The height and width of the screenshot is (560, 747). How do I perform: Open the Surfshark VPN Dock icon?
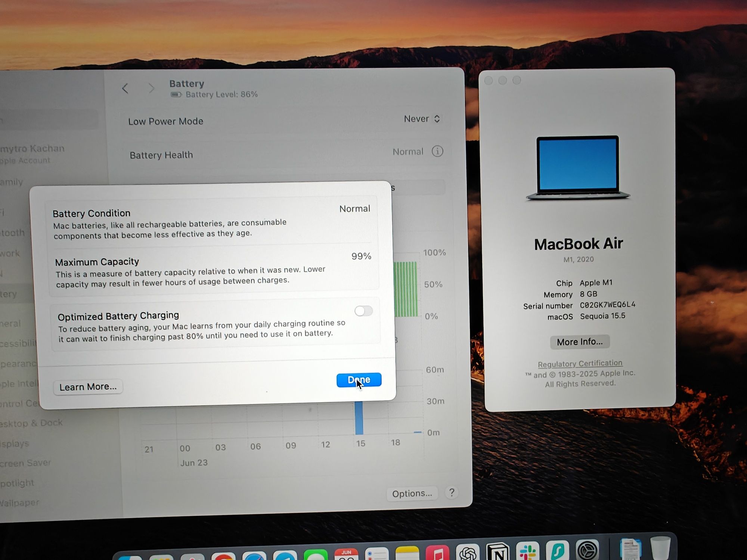pos(557,550)
